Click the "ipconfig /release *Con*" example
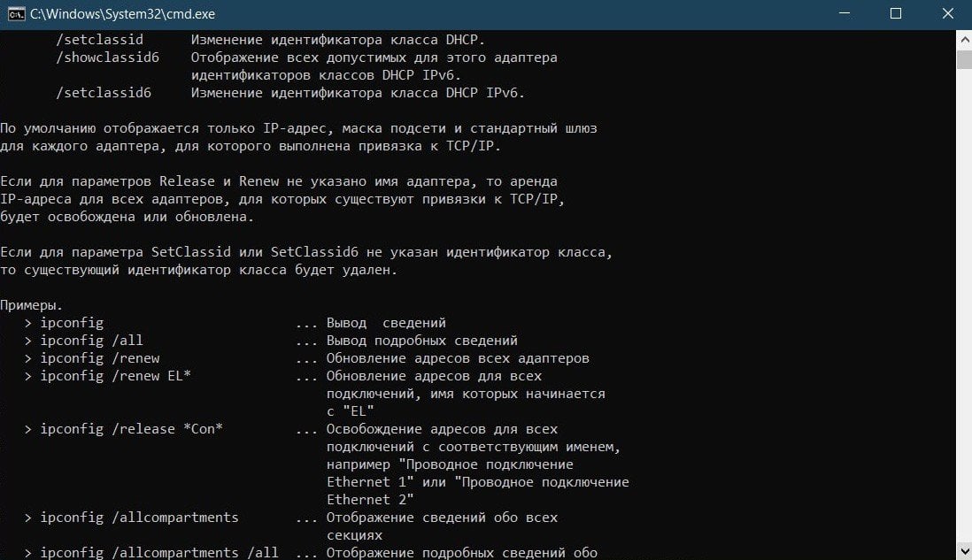Image resolution: width=972 pixels, height=560 pixels. pos(131,429)
